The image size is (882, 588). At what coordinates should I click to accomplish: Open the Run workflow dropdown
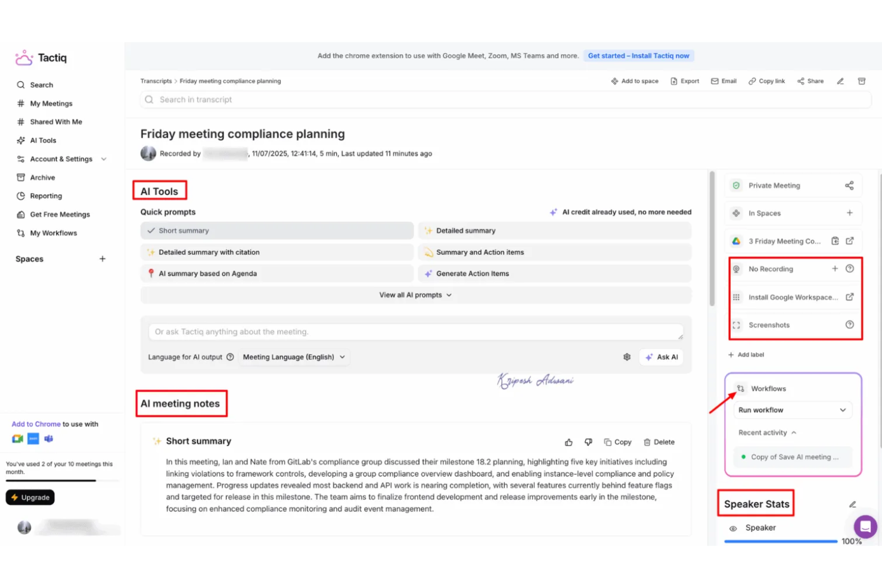[793, 410]
